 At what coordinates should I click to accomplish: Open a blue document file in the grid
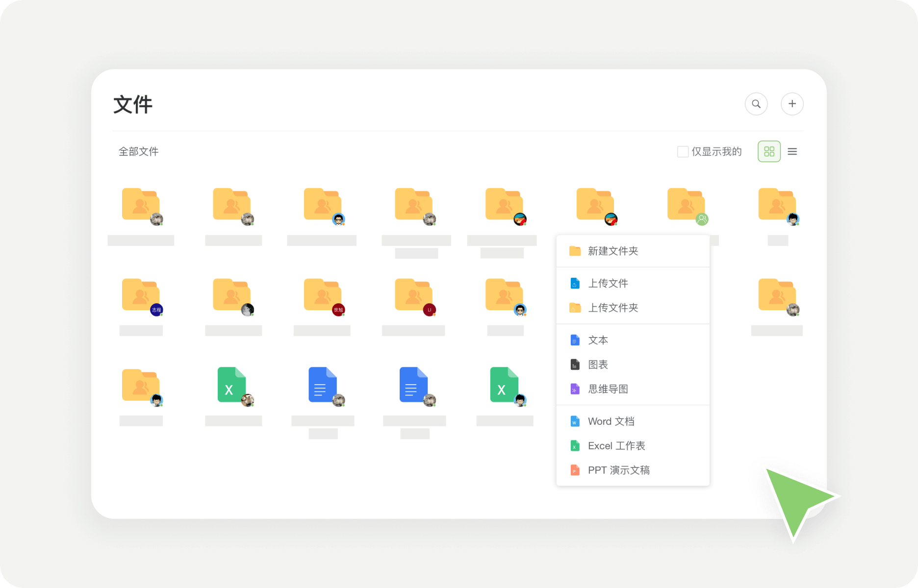pos(322,385)
